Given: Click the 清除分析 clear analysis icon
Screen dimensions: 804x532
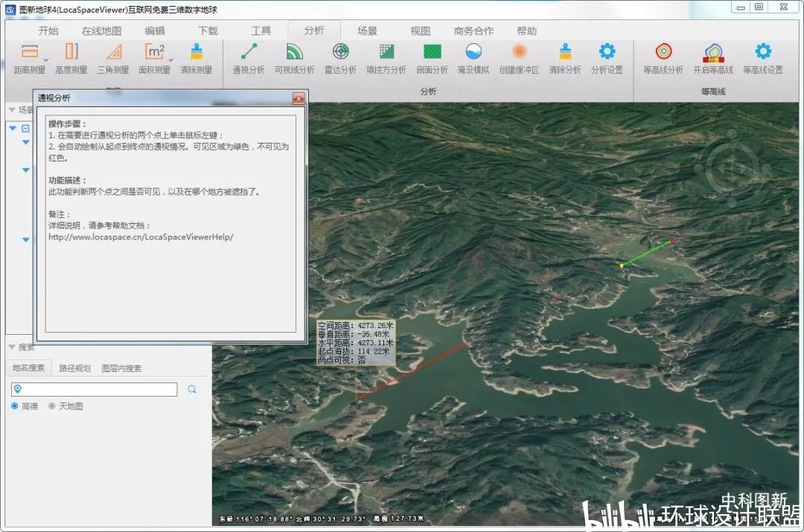Looking at the screenshot, I should [565, 52].
